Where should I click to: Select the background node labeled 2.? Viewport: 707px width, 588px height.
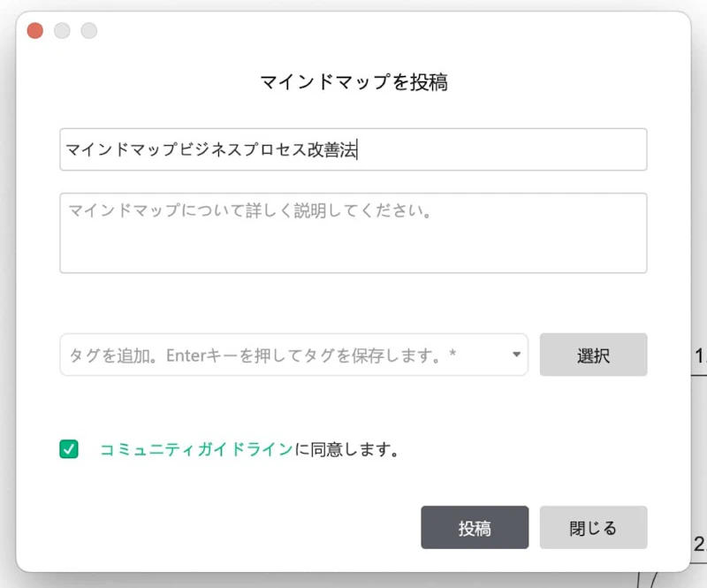click(x=699, y=544)
